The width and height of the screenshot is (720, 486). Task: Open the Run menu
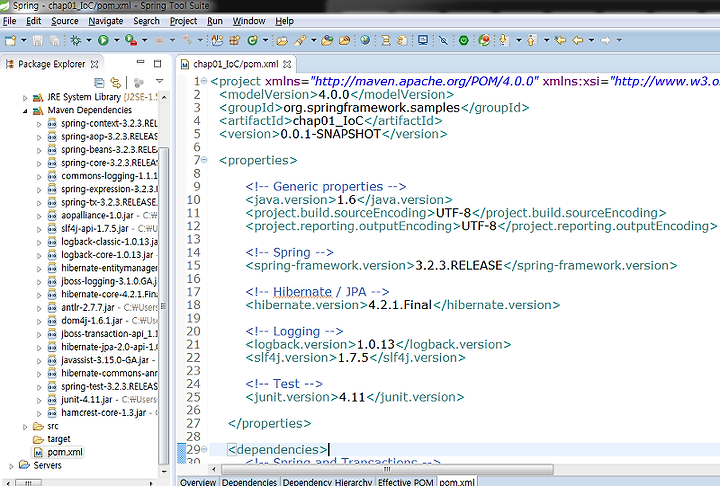point(215,21)
